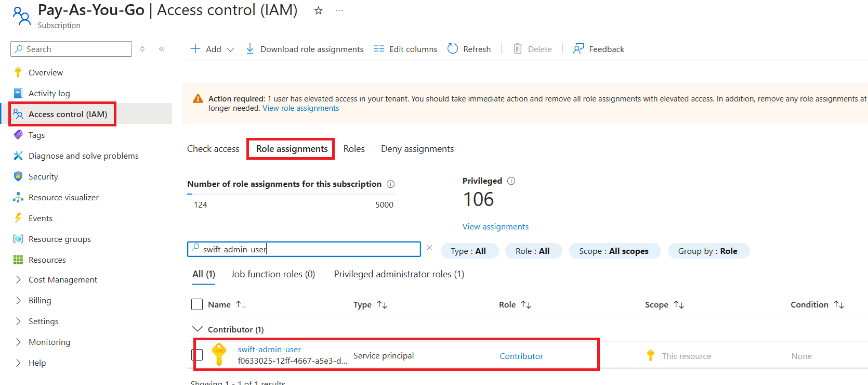The width and height of the screenshot is (868, 385).
Task: Click the Security shield icon
Action: 18,176
